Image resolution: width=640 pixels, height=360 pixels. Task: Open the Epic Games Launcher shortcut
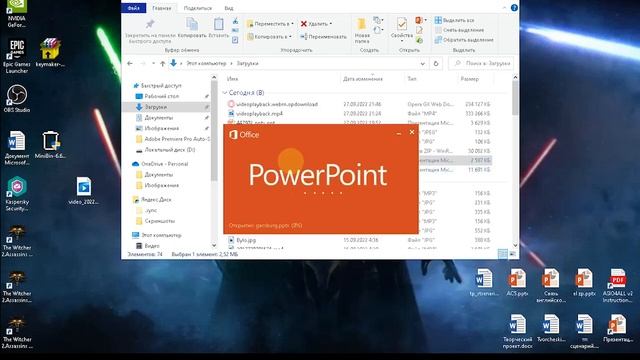tap(16, 56)
